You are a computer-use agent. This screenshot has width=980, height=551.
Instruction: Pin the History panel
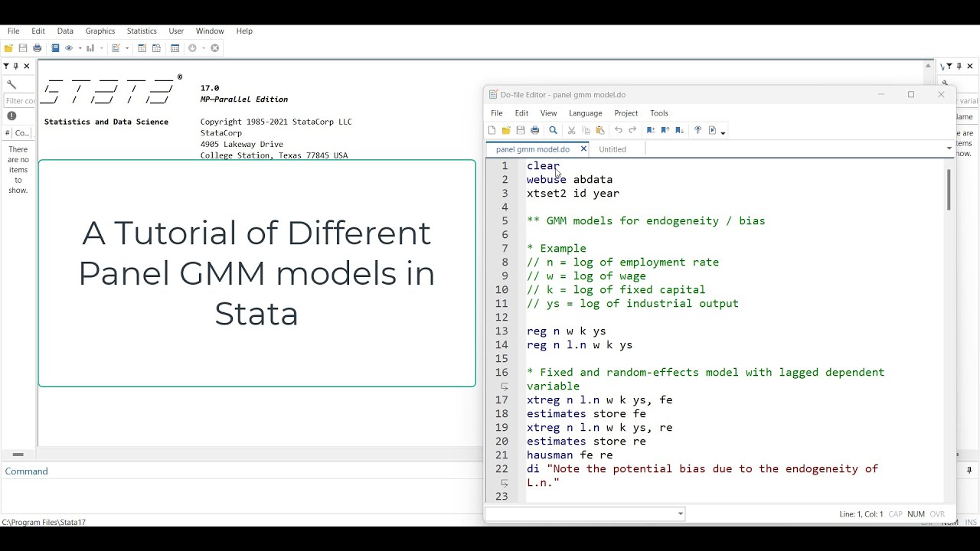[15, 67]
